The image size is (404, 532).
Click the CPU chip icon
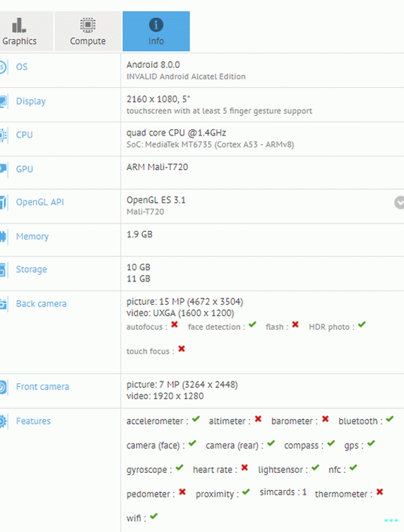click(x=3, y=135)
